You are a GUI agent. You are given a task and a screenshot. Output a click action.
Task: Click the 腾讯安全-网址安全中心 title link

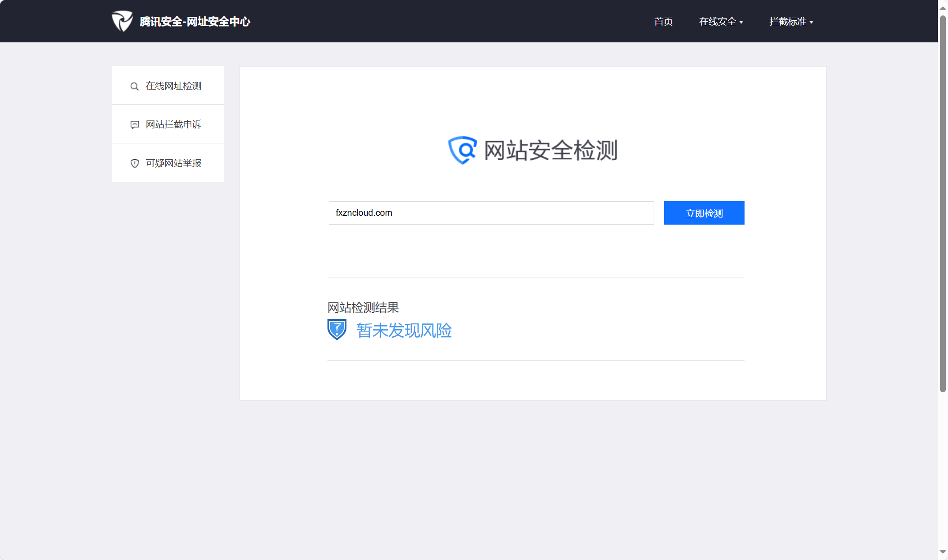click(x=195, y=22)
